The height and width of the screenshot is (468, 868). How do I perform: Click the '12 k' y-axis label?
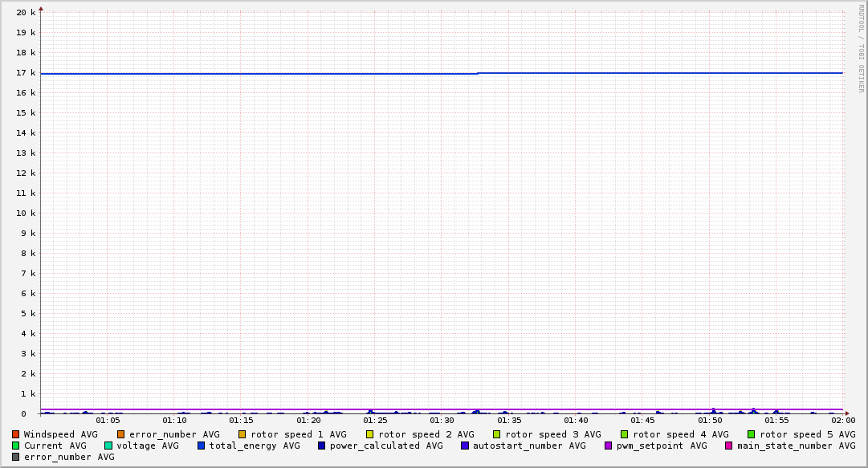click(26, 173)
